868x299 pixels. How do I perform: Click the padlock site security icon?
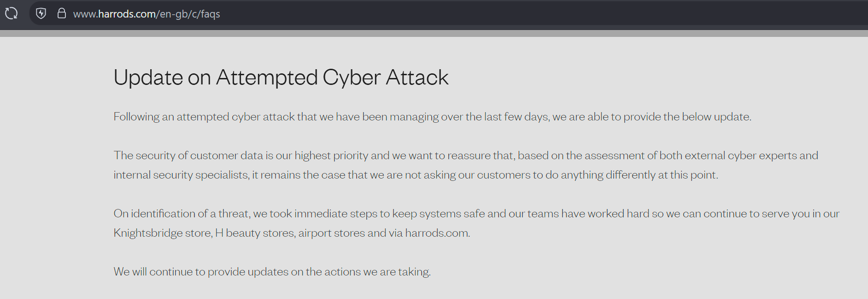tap(61, 13)
